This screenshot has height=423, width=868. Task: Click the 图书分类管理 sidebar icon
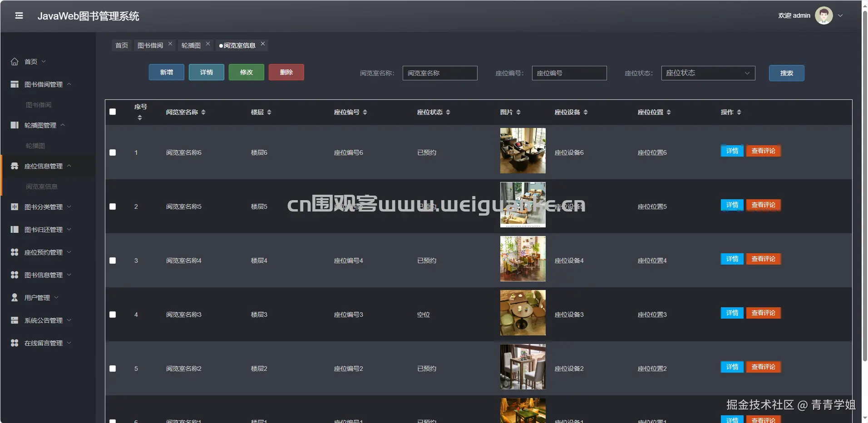point(15,207)
